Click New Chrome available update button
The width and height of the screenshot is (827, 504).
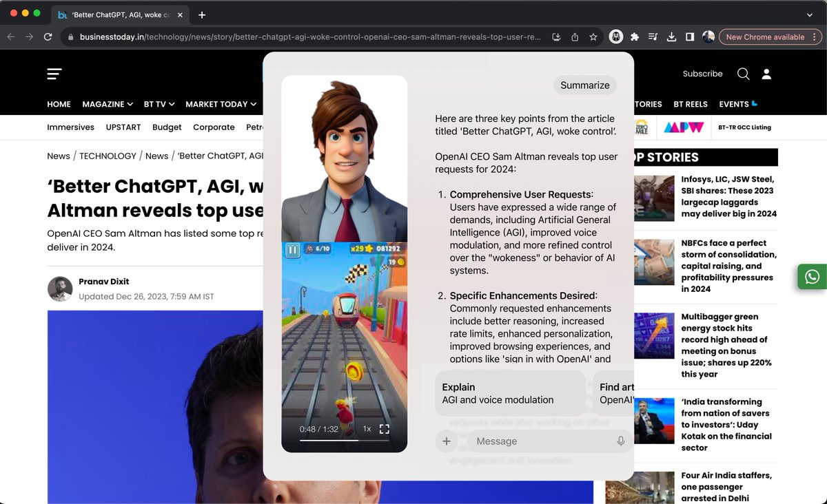point(765,37)
